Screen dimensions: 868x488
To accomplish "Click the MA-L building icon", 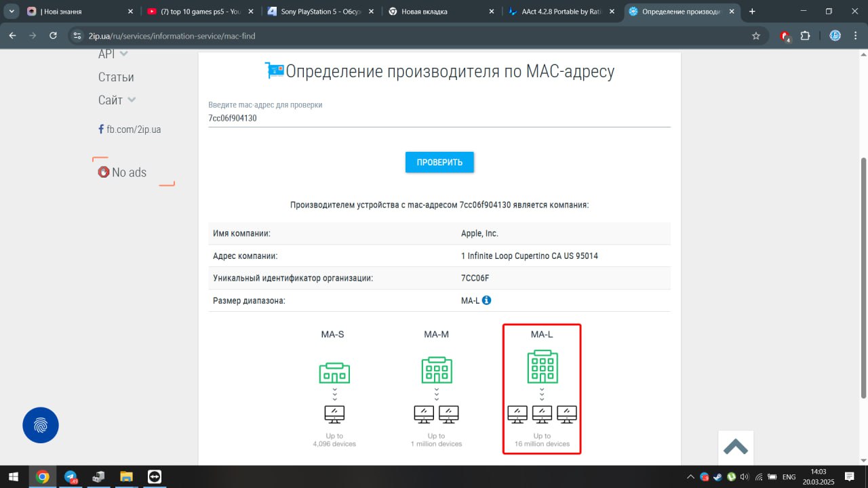I will [x=542, y=367].
